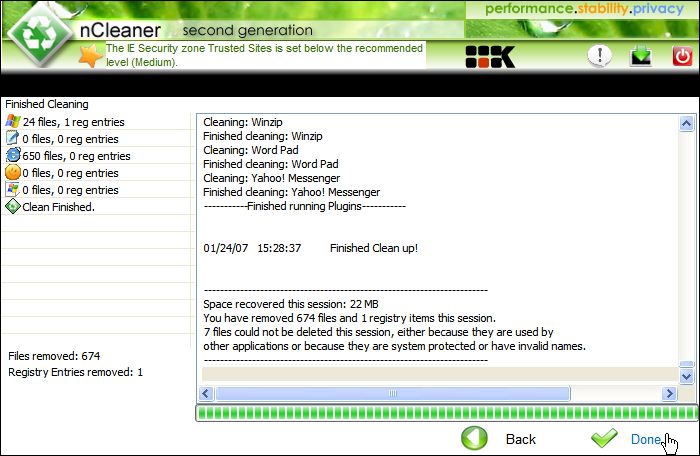Viewport: 700px width, 456px height.
Task: Click the Back button label
Action: [x=521, y=439]
